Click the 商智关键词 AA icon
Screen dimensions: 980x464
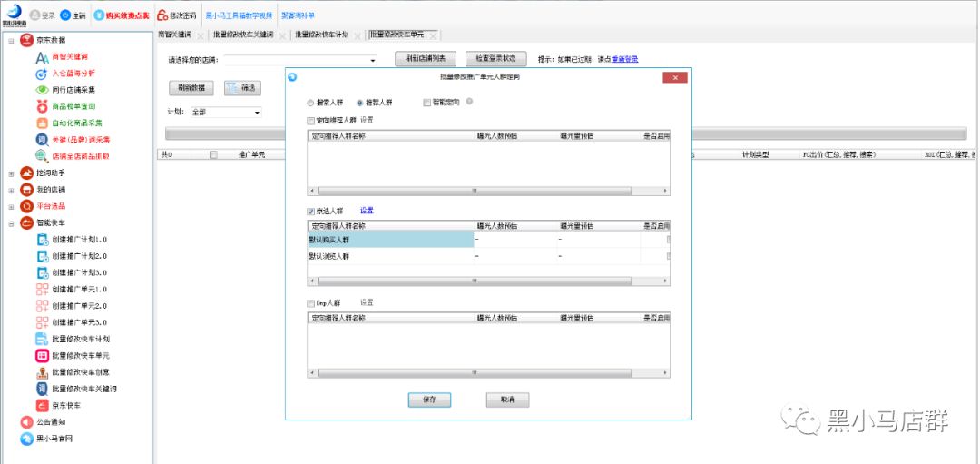click(x=42, y=57)
